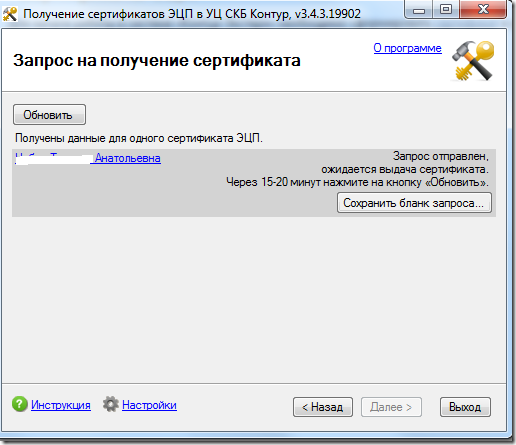Click the greyed-out Далее button

coord(391,407)
